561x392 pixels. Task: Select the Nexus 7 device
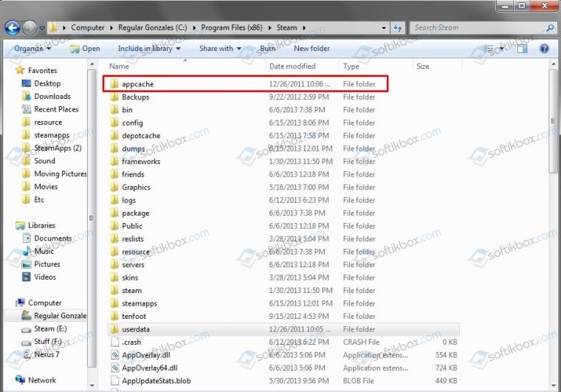click(x=41, y=354)
